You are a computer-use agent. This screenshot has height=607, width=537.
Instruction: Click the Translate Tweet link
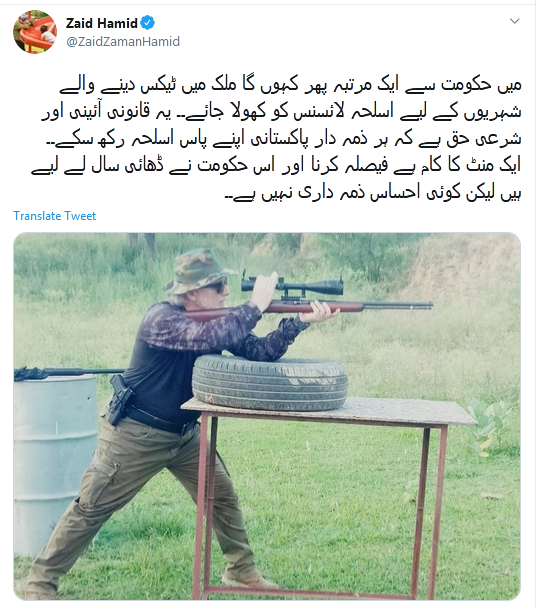(x=55, y=216)
